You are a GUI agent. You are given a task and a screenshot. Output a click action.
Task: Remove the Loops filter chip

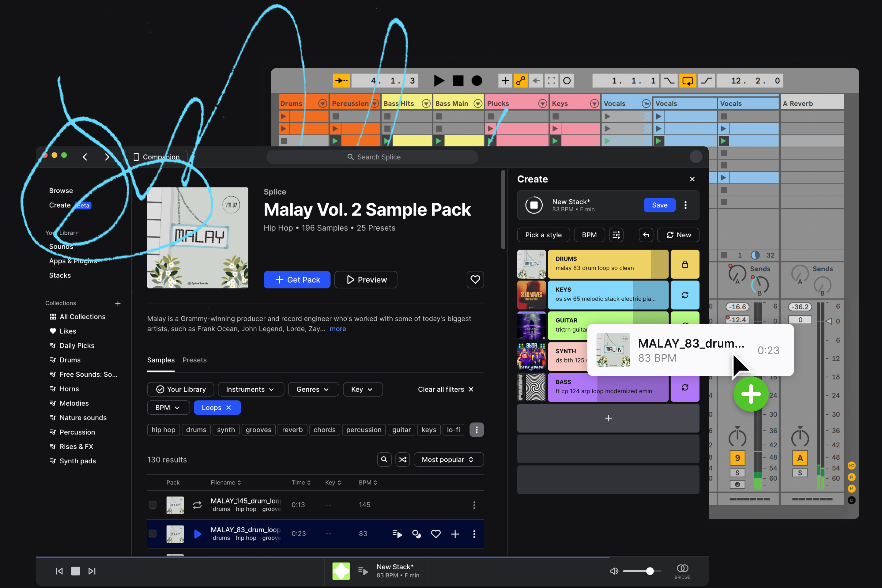point(229,408)
